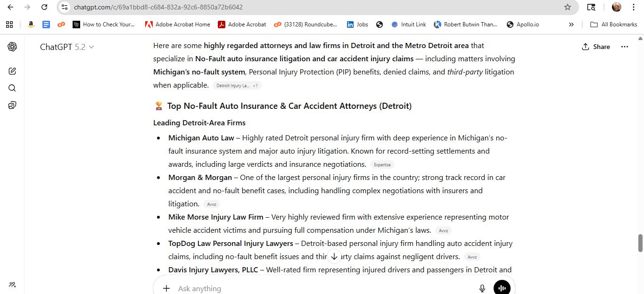Open the ChatGPT 5.2 model selector dropdown
The width and height of the screenshot is (644, 294).
[x=67, y=47]
